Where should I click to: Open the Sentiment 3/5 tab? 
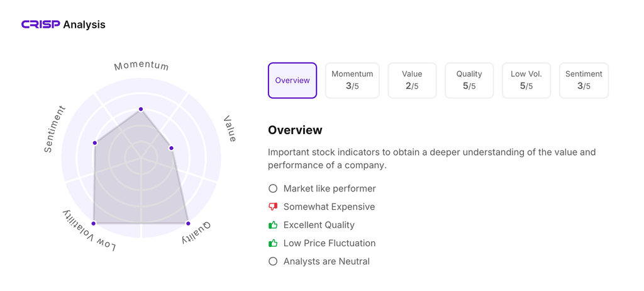[584, 80]
